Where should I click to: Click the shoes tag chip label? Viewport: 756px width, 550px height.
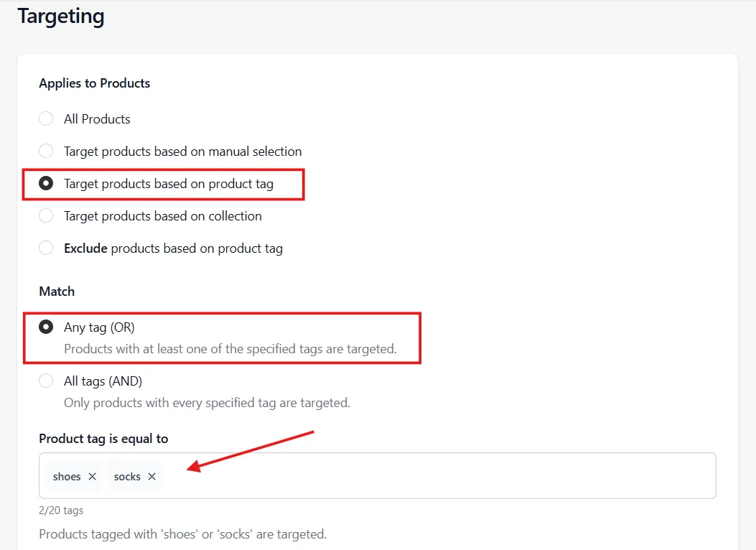pos(67,477)
